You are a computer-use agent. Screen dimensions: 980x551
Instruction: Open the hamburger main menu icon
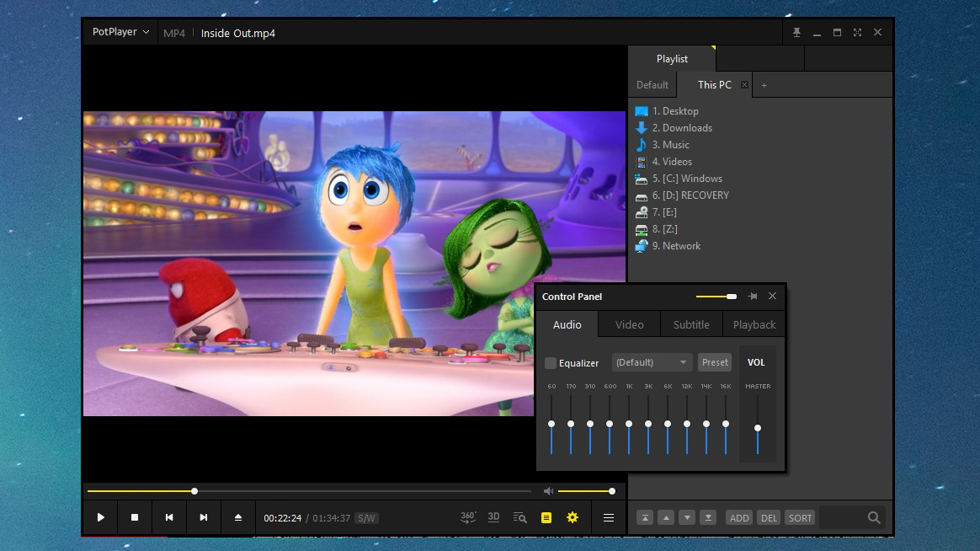(608, 518)
